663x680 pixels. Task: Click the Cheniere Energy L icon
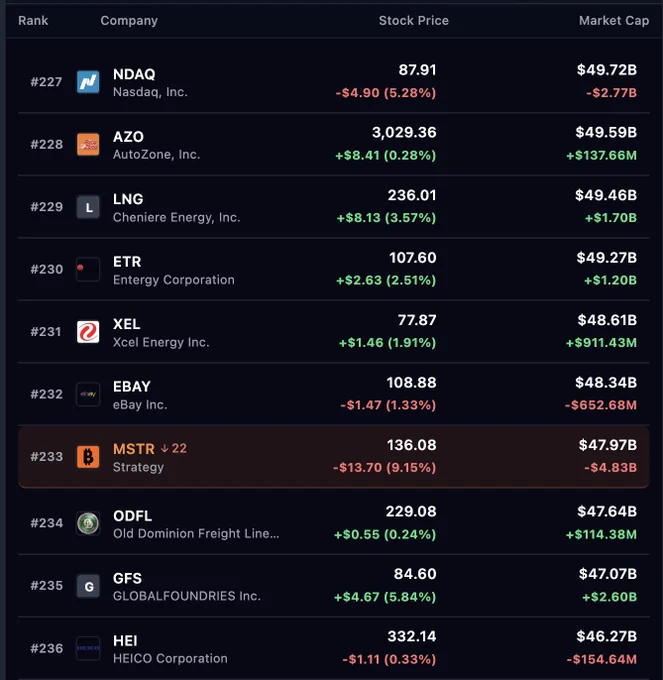pos(88,207)
